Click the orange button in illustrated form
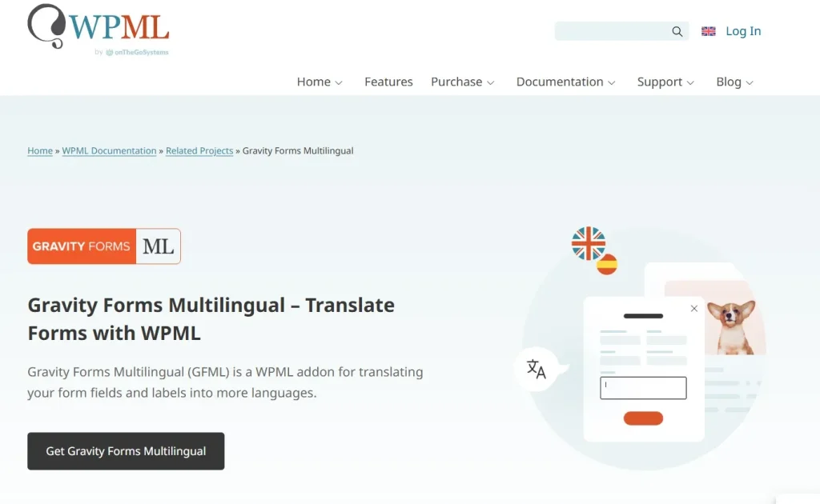The height and width of the screenshot is (504, 820). 643,418
